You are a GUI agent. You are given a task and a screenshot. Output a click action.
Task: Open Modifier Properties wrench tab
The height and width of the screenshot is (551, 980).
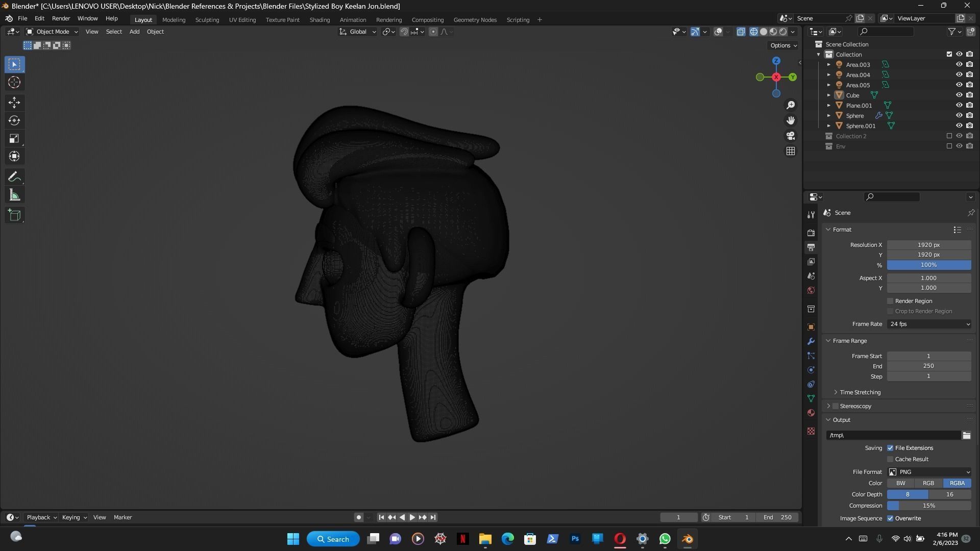point(811,341)
